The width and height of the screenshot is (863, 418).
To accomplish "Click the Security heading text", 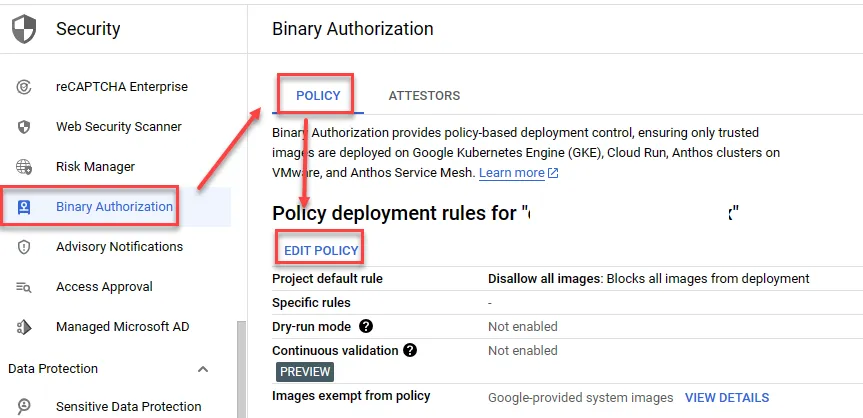I will point(88,29).
